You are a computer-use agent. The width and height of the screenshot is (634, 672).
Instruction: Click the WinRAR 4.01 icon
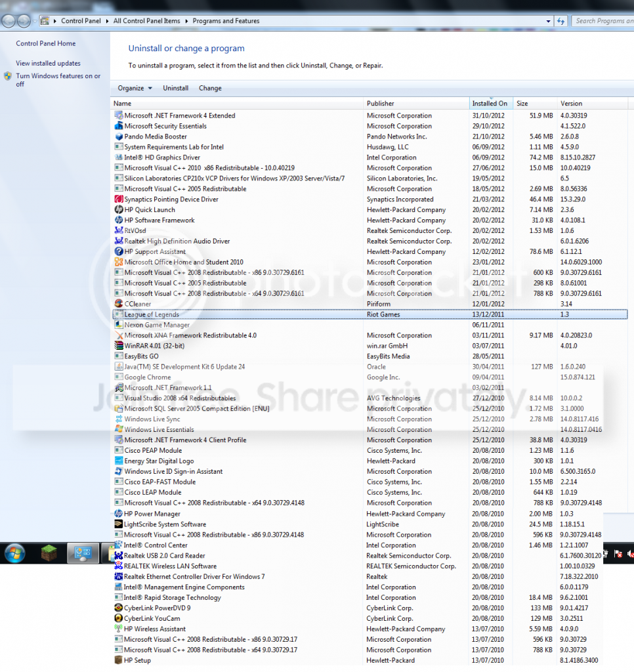(x=119, y=346)
